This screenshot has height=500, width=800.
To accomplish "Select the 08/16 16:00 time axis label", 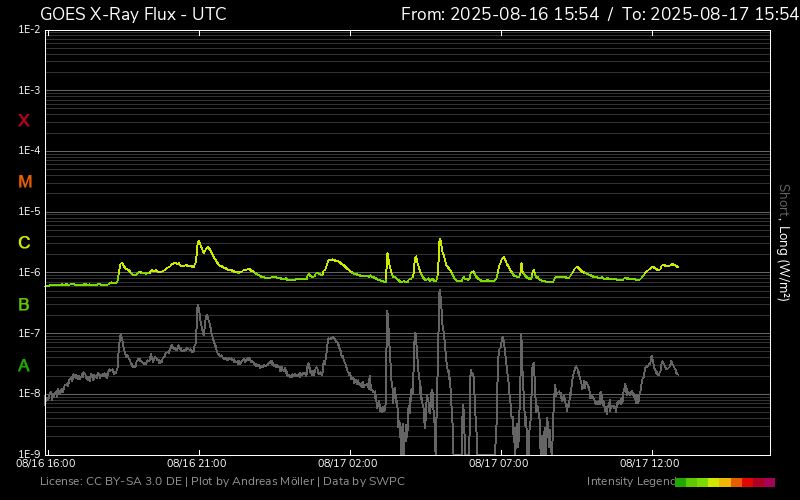I will [46, 464].
